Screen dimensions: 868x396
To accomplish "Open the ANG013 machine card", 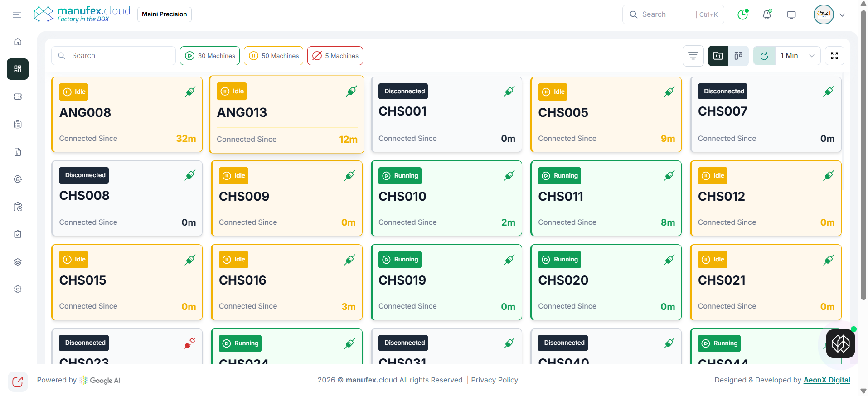I will coord(286,114).
